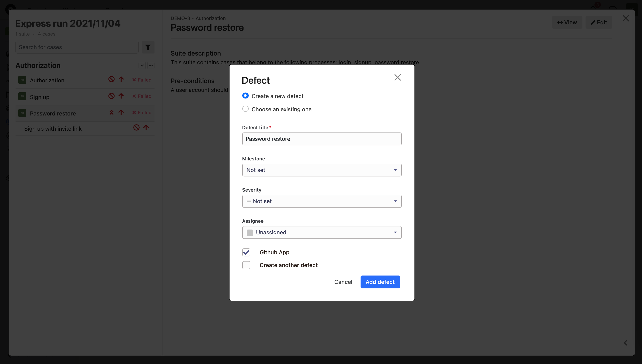
Task: Click the avatar icon on Password restore row
Action: point(22,113)
